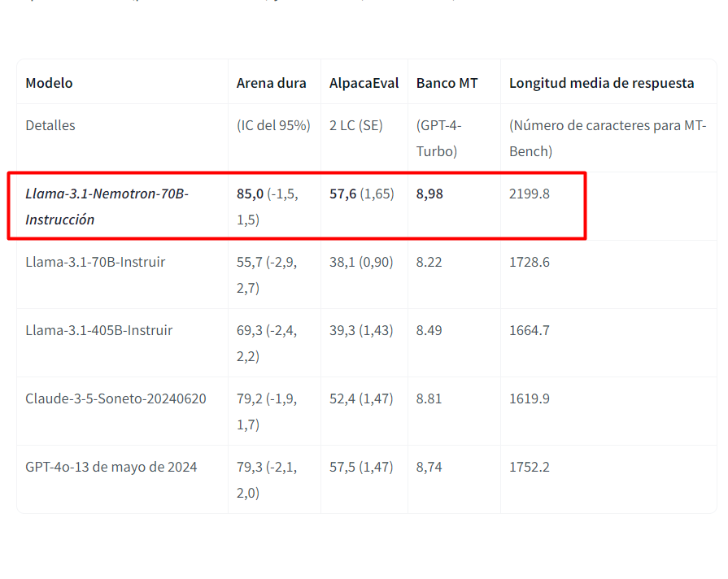The image size is (728, 579).
Task: Click the '55,7 (-2,9, 2,7)' value
Action: pyautogui.click(x=267, y=275)
